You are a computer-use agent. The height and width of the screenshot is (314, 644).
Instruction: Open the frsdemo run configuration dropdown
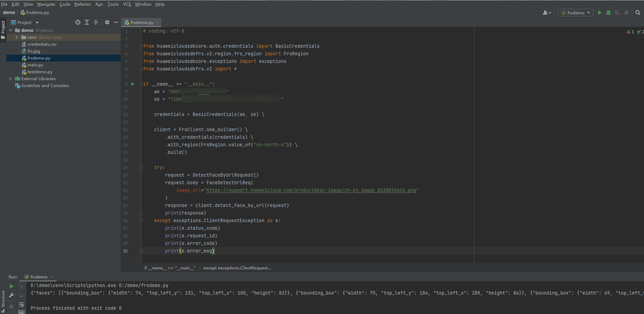point(575,12)
